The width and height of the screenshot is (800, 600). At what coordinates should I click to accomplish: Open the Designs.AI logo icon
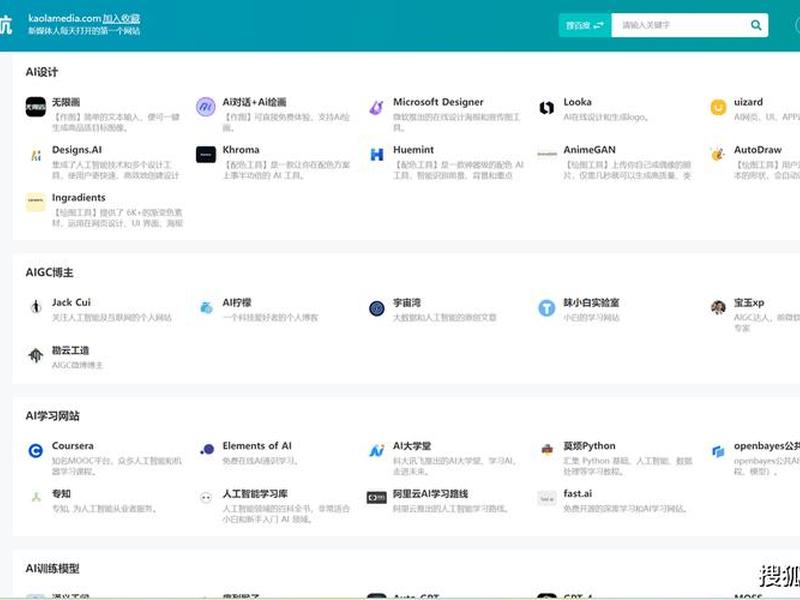[x=36, y=155]
